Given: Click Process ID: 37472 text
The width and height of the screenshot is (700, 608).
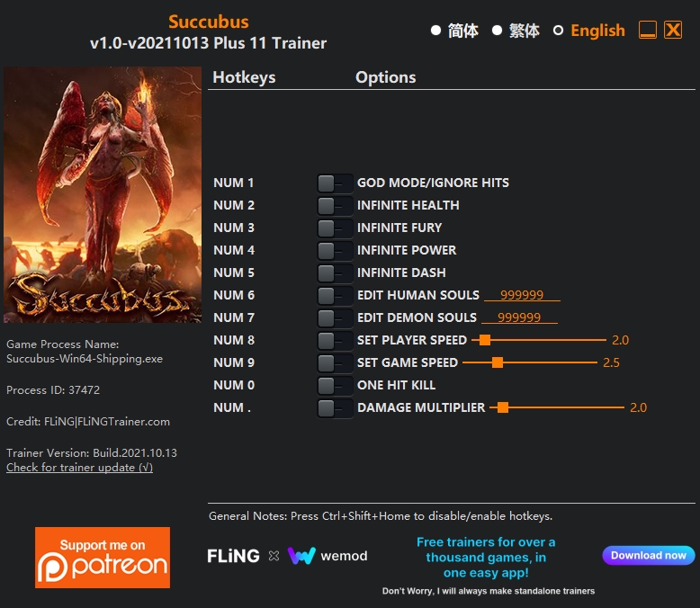Looking at the screenshot, I should tap(53, 390).
